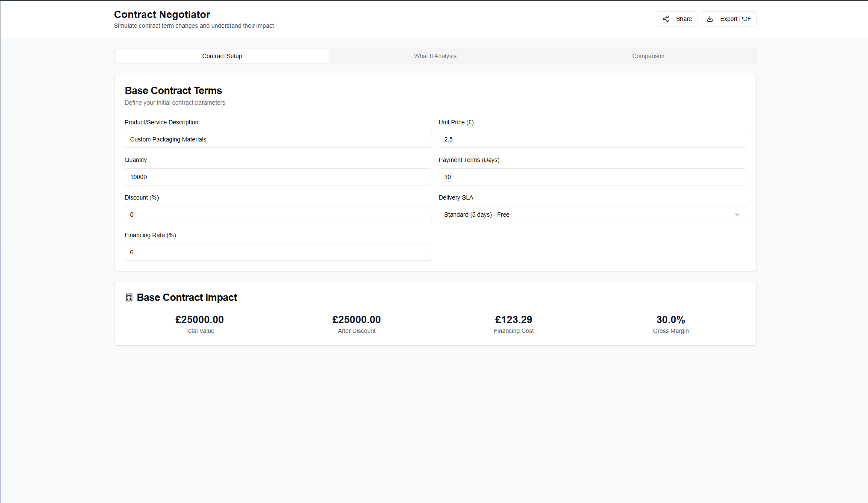Click into the Unit Price input
Image resolution: width=868 pixels, height=503 pixels.
(592, 139)
